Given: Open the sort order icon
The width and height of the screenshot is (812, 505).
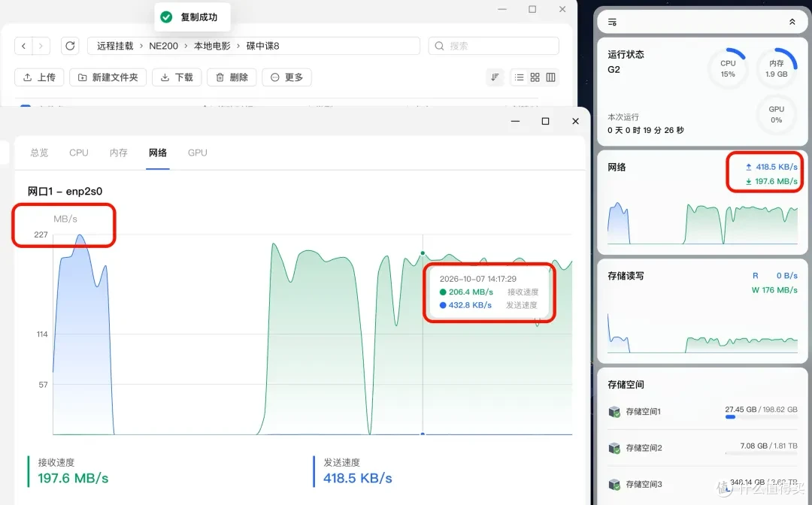Looking at the screenshot, I should (495, 77).
